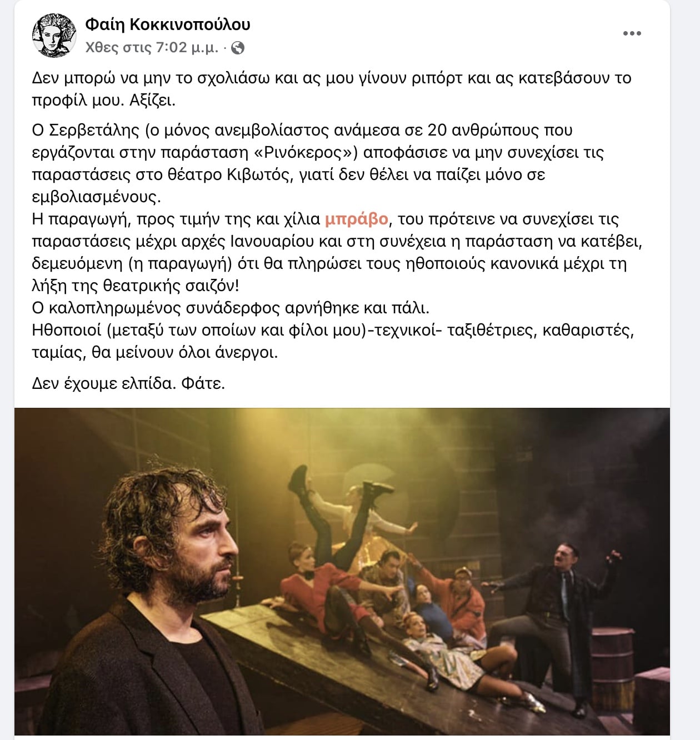Screen dimensions: 700x740
Task: Click the highlighted word μπράβο
Action: point(356,219)
